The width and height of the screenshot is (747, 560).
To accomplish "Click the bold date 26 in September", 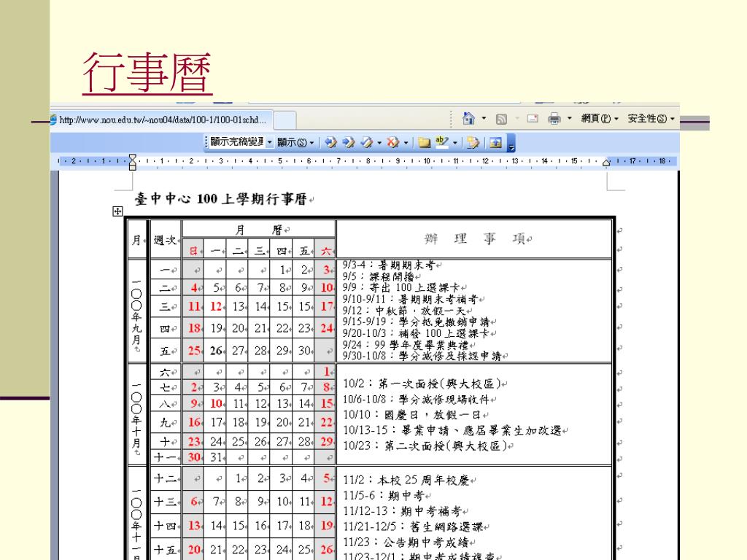I will click(216, 351).
